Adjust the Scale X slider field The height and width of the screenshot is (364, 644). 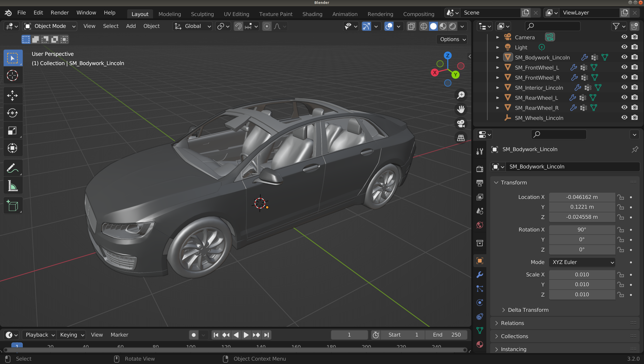(x=582, y=274)
